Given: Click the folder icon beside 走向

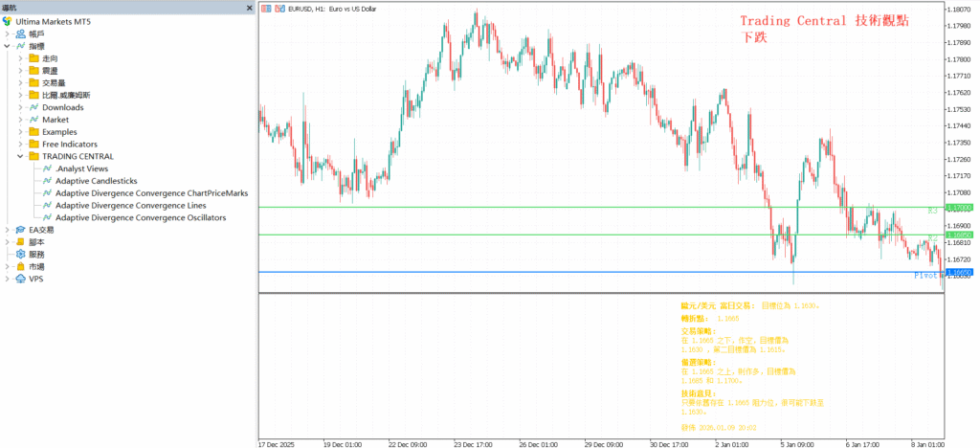Looking at the screenshot, I should (x=33, y=58).
